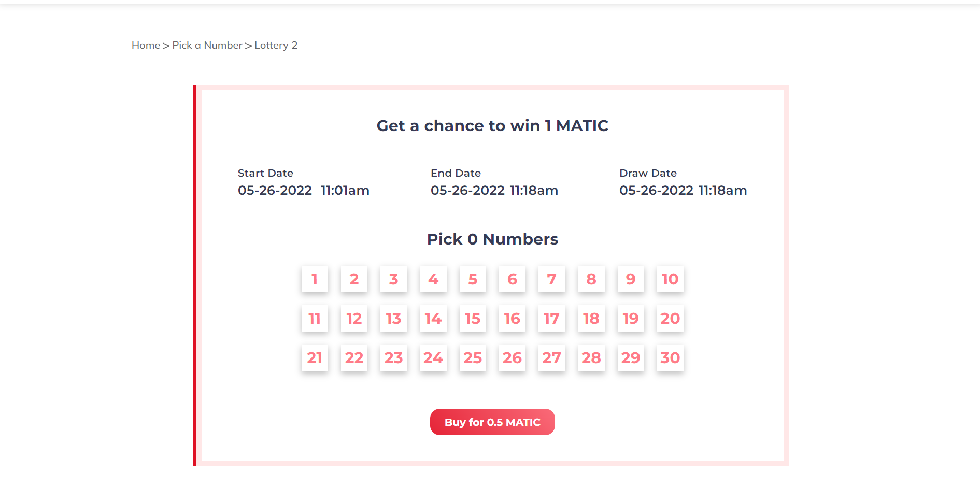980x488 pixels.
Task: Pick number 18 on the number grid
Action: 591,319
